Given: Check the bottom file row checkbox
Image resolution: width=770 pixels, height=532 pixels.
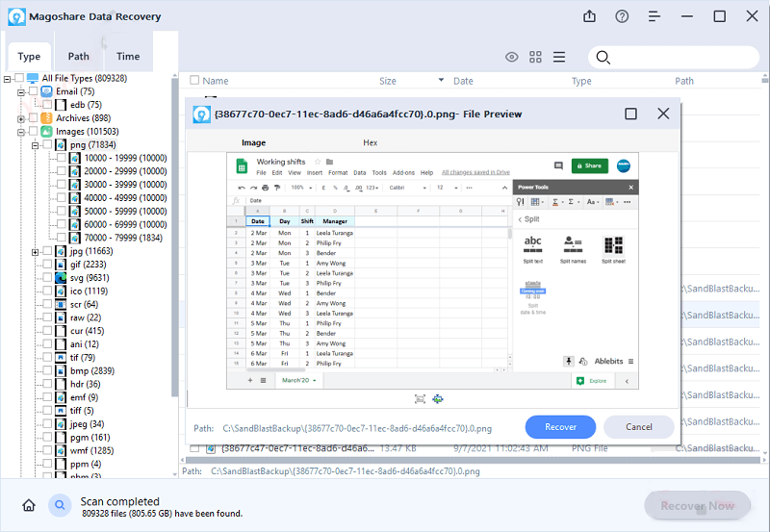Looking at the screenshot, I should point(194,448).
